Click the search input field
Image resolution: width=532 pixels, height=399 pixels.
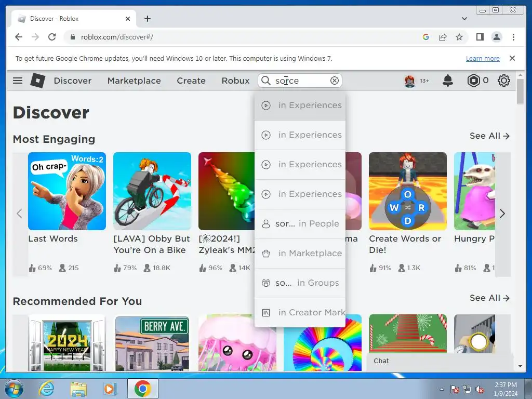point(300,81)
